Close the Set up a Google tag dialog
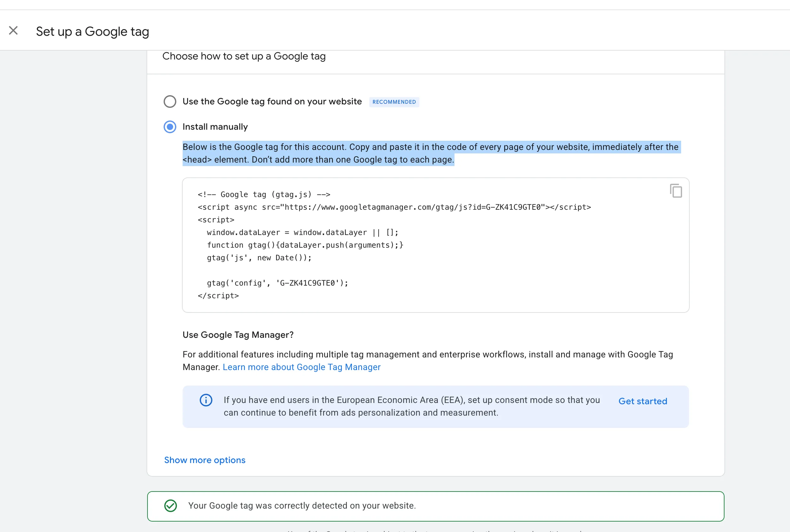Image resolution: width=790 pixels, height=532 pixels. click(13, 31)
